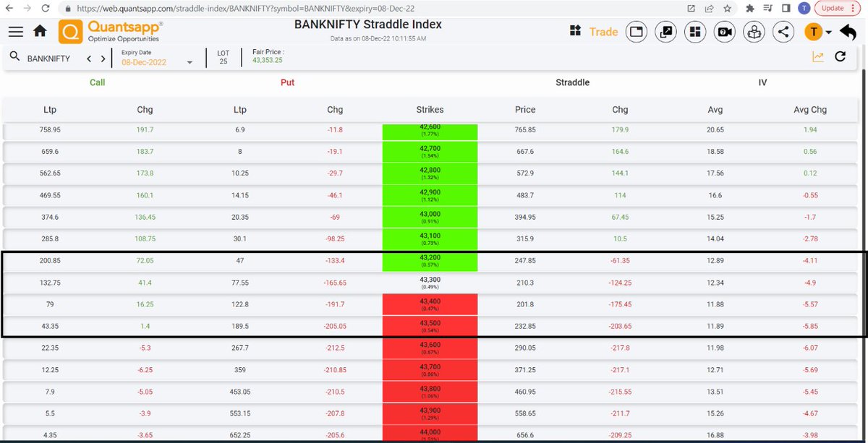
Task: Select the 42,700 strike cell
Action: tap(430, 152)
